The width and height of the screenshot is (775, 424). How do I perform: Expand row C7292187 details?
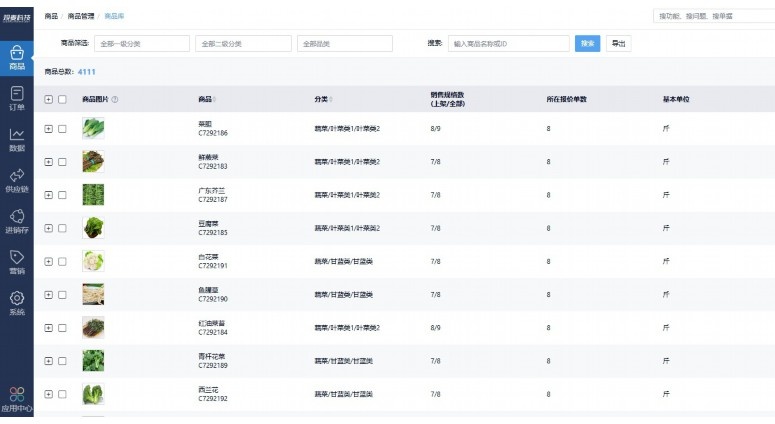[48, 195]
